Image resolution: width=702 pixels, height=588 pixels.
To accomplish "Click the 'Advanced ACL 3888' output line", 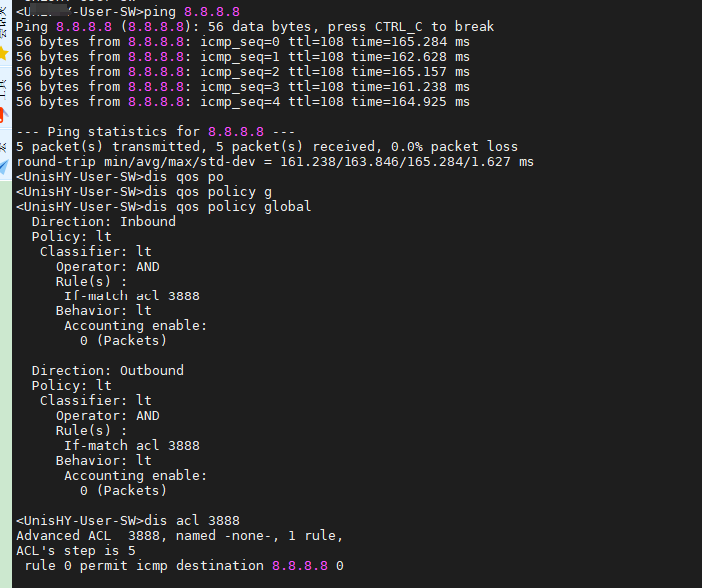I will click(179, 535).
